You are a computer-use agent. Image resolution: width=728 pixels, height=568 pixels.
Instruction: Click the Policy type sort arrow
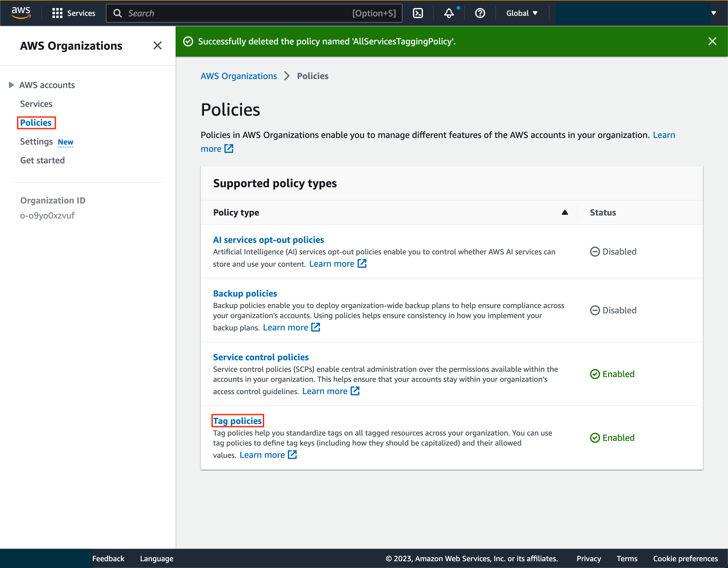[565, 212]
